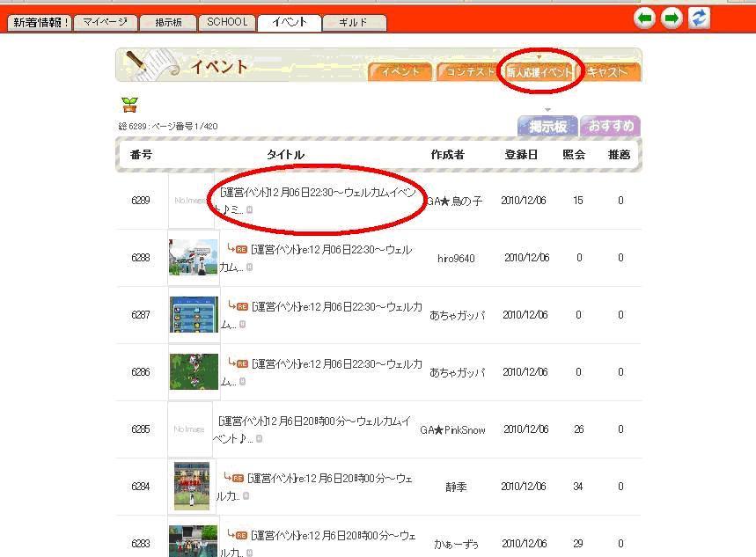The height and width of the screenshot is (557, 756).
Task: Click the small gray icon after post 6289 title
Action: point(249,210)
